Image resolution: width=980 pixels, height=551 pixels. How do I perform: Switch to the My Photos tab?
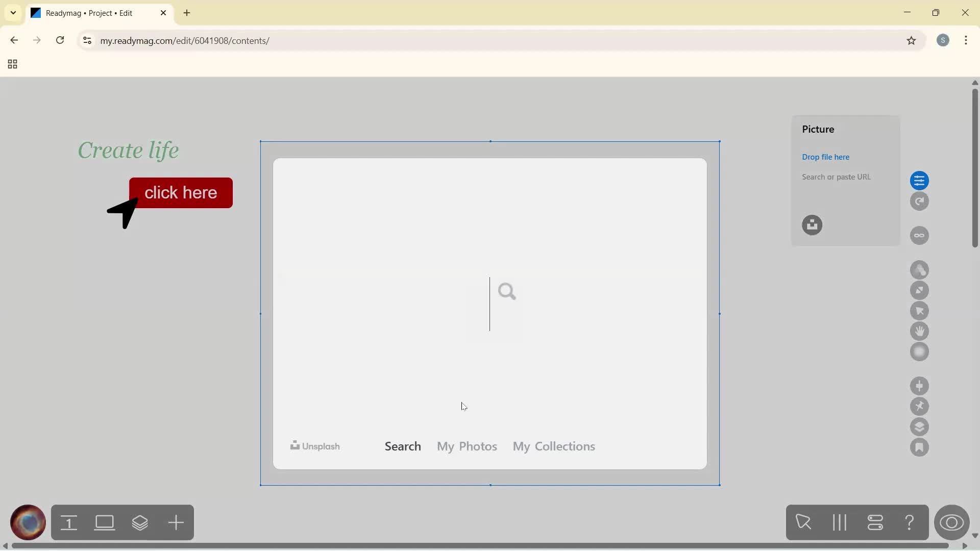[x=467, y=446]
